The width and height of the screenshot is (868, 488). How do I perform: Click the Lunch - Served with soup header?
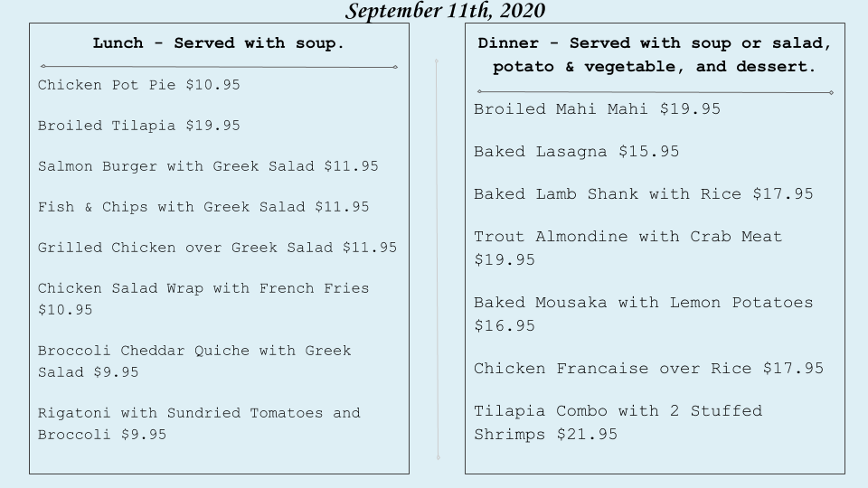point(219,43)
